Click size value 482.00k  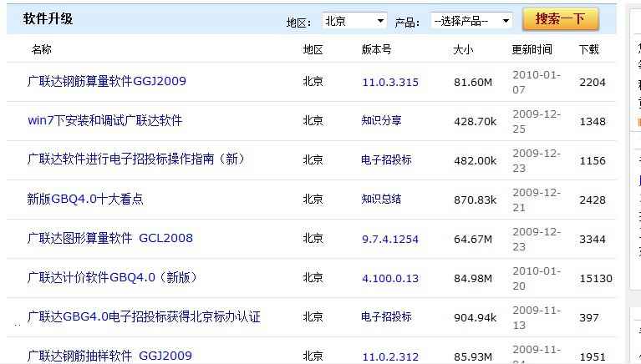[475, 160]
